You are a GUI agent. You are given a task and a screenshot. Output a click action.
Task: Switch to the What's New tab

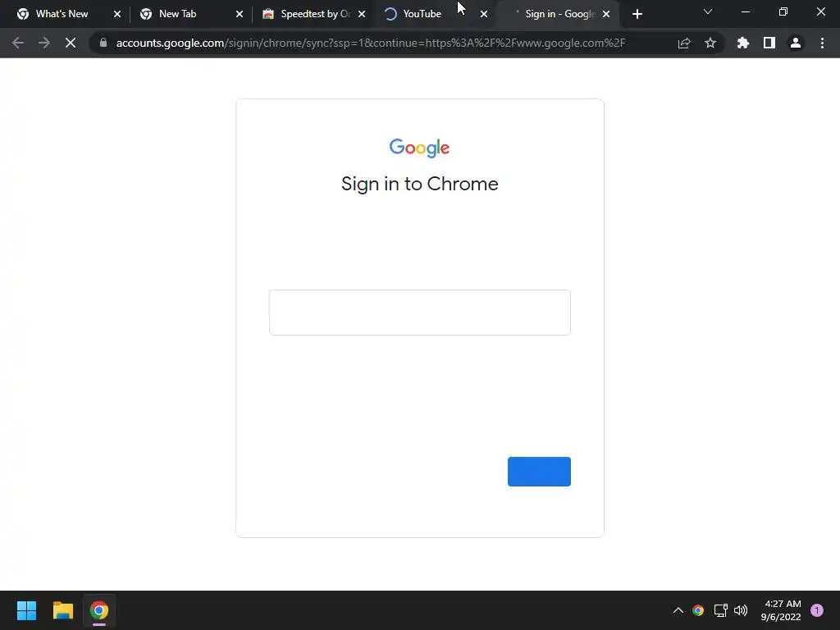62,14
